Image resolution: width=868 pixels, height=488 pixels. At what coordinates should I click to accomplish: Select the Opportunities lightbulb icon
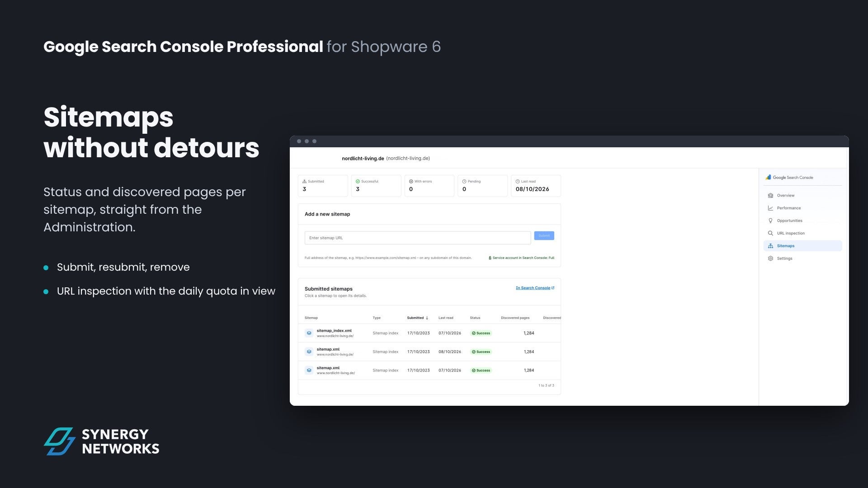click(x=770, y=221)
